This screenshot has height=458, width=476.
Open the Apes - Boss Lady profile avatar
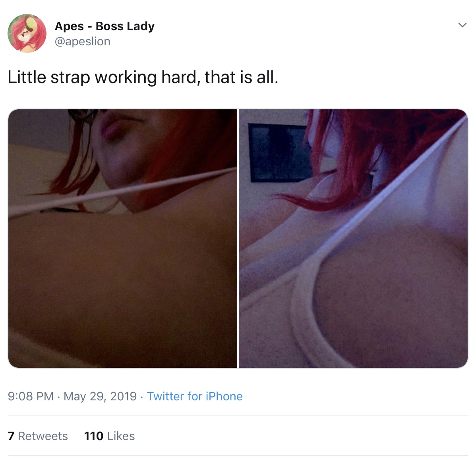27,33
